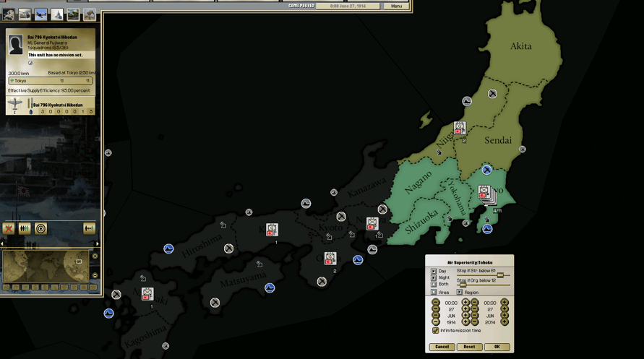Select the army unit counter in Osaka
The image size is (644, 359).
(330, 259)
